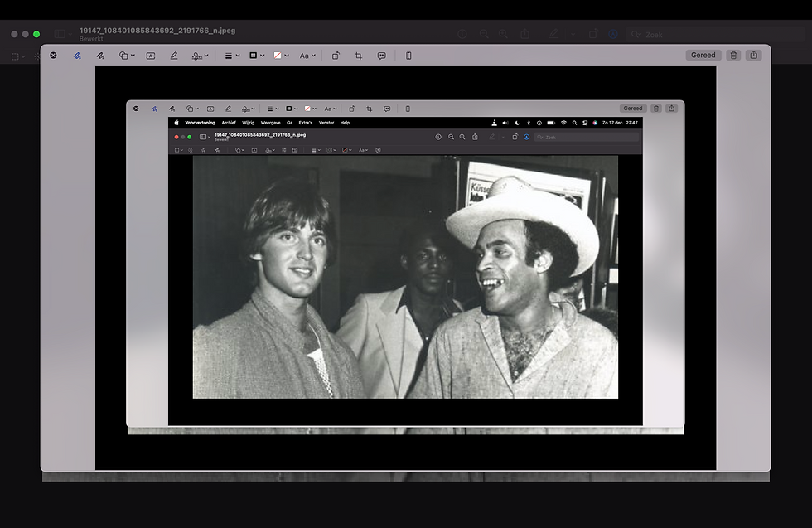The height and width of the screenshot is (528, 812).
Task: Click the Text box tool in the top toolbar
Action: point(151,56)
